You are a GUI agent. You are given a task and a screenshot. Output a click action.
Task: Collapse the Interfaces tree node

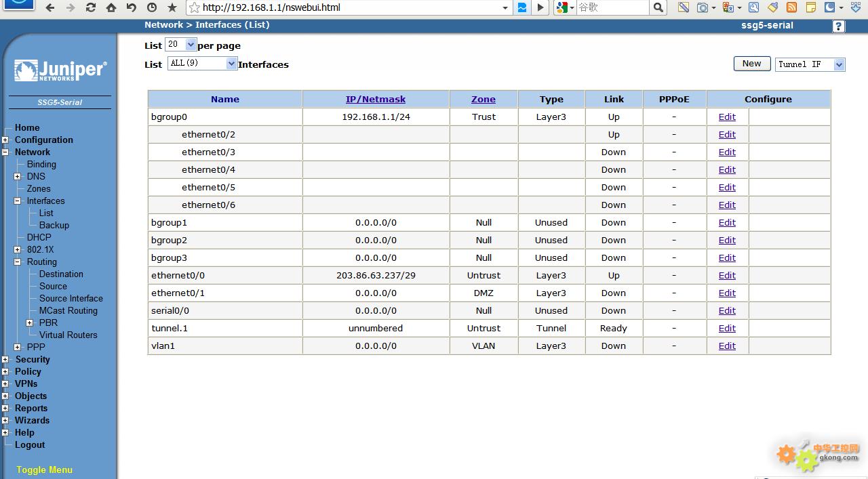click(18, 201)
